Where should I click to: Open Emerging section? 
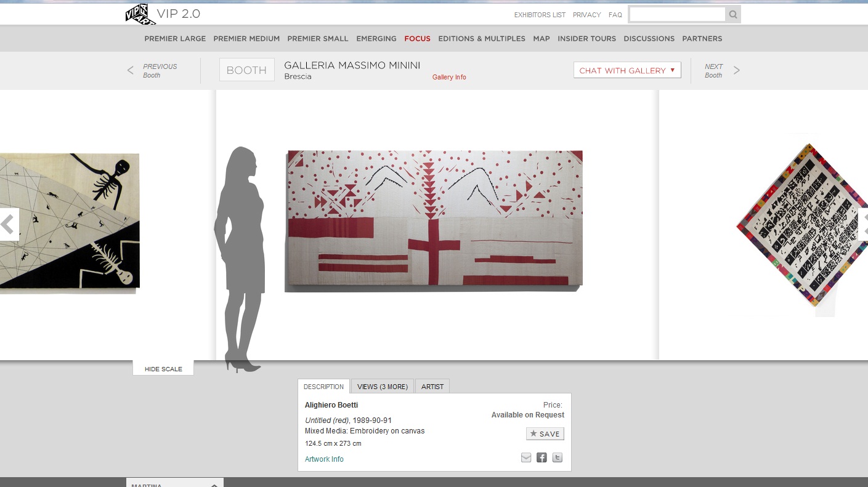pos(376,39)
